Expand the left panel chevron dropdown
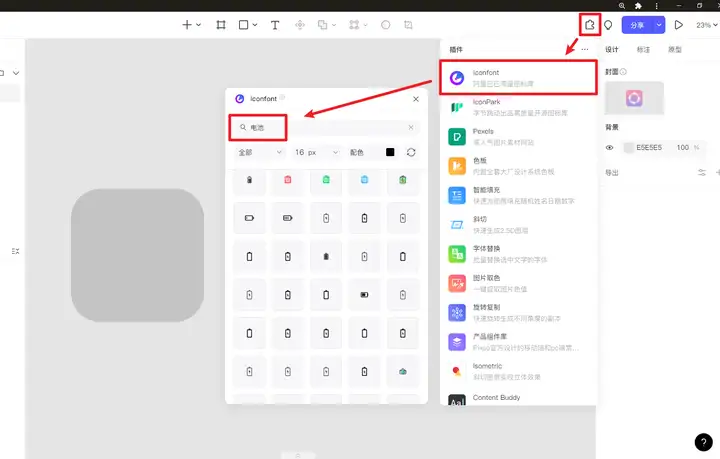 (16, 73)
